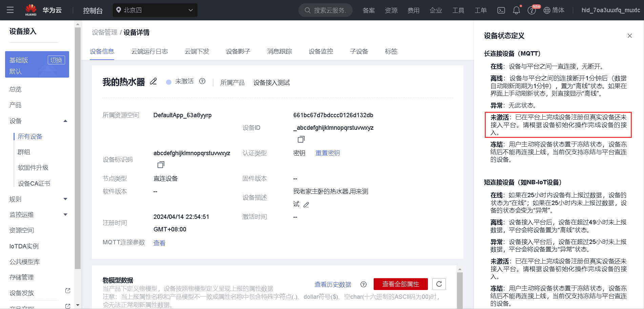Image resolution: width=644 pixels, height=309 pixels.
Task: Click 重置密钥 link
Action: point(328,153)
